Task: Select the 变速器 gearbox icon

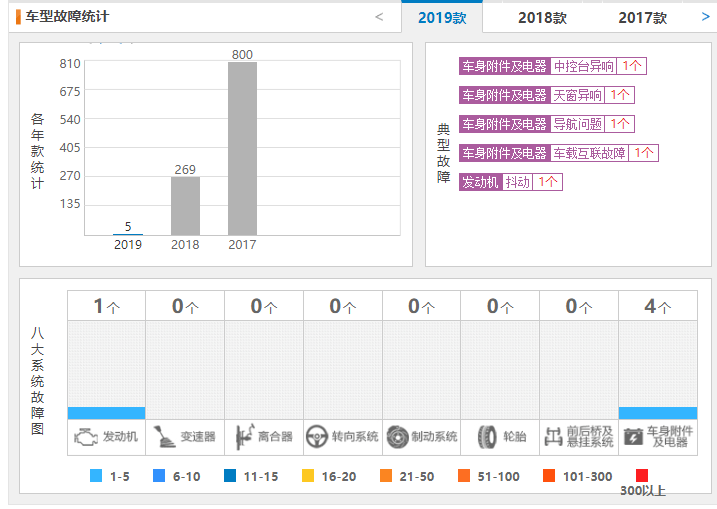Action: [164, 437]
